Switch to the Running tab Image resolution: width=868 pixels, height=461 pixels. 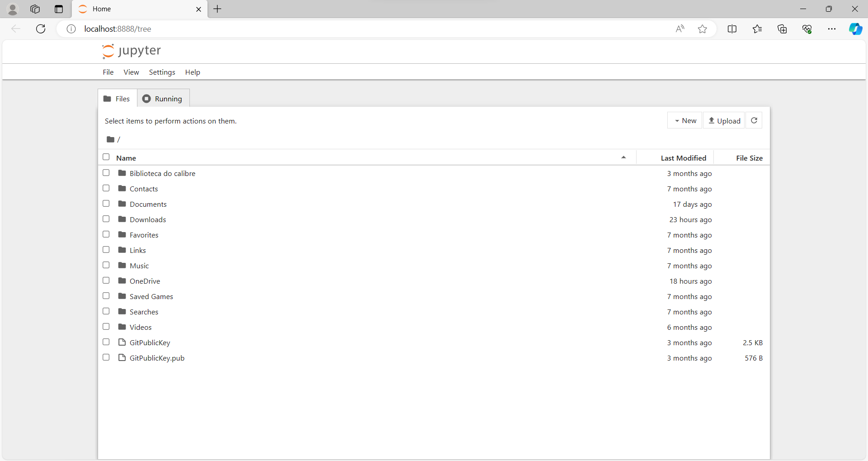coord(163,99)
